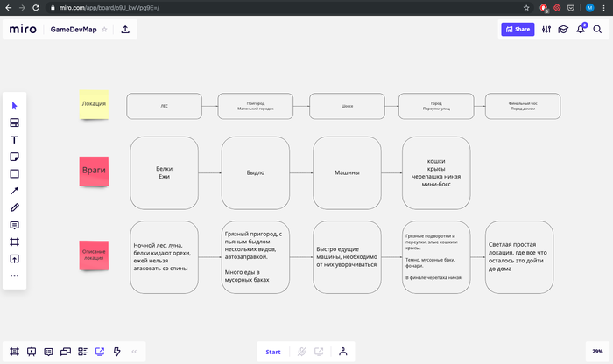Viewport: 613px width, 364px height.
Task: Select the Shape rectangle tool
Action: pyautogui.click(x=15, y=174)
